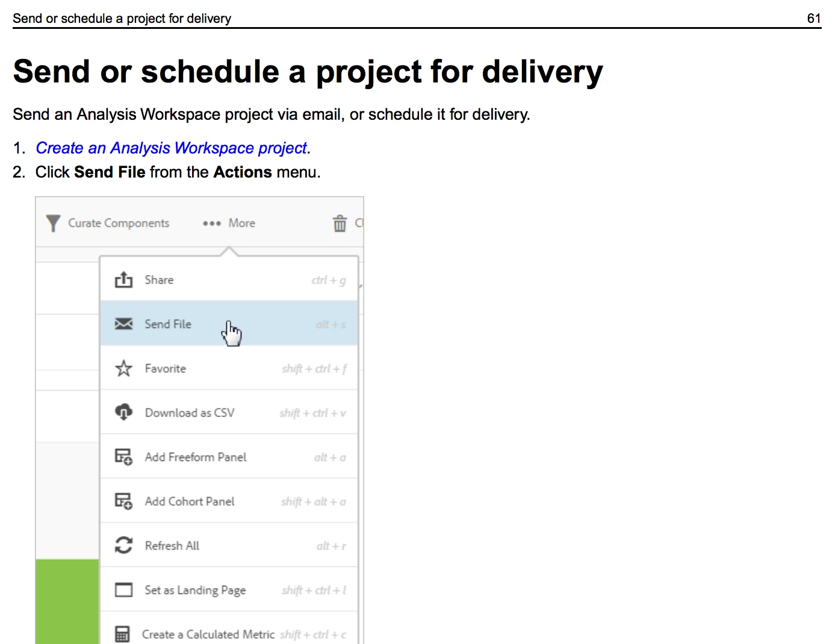This screenshot has width=838, height=644.
Task: Click the Add Freeform Panel icon
Action: click(x=123, y=457)
